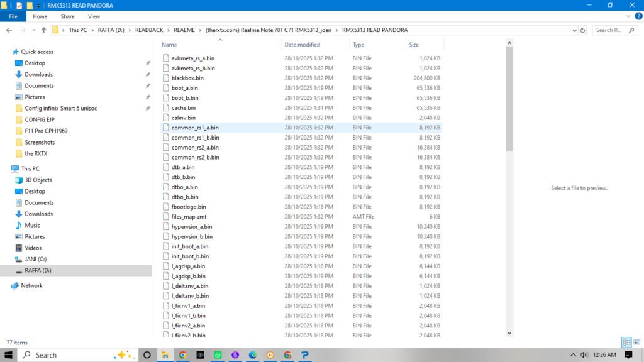
Task: Switch to Large icons view
Action: (x=636, y=343)
